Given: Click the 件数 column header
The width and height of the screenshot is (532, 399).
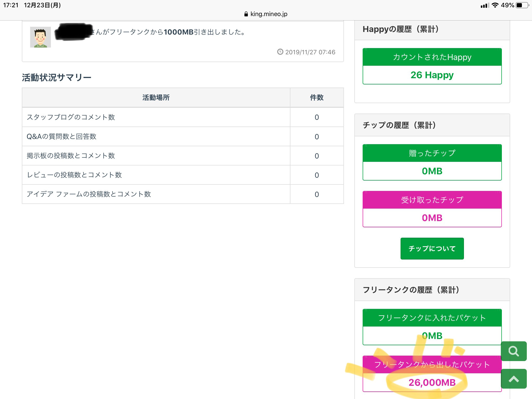Looking at the screenshot, I should click(317, 98).
